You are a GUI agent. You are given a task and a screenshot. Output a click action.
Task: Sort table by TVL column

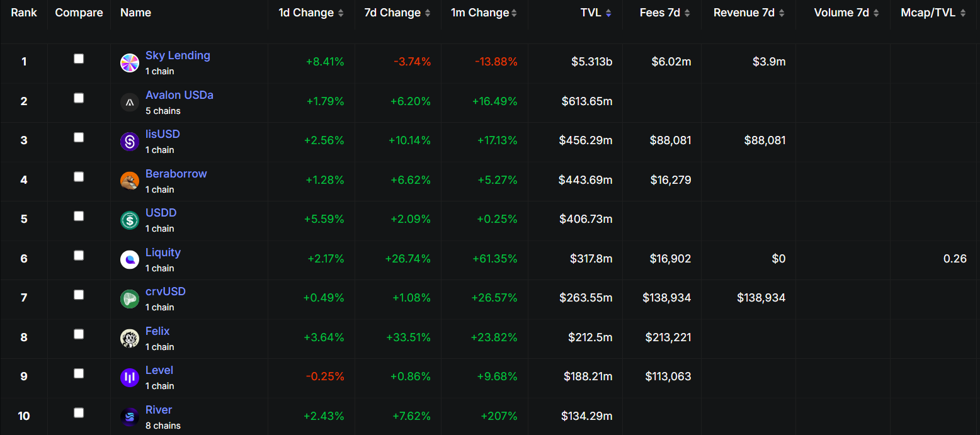595,13
